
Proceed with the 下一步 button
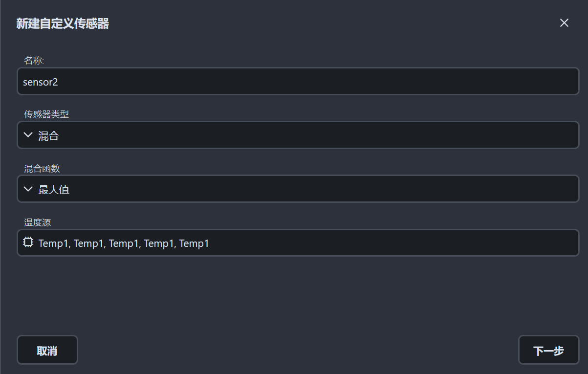(548, 350)
